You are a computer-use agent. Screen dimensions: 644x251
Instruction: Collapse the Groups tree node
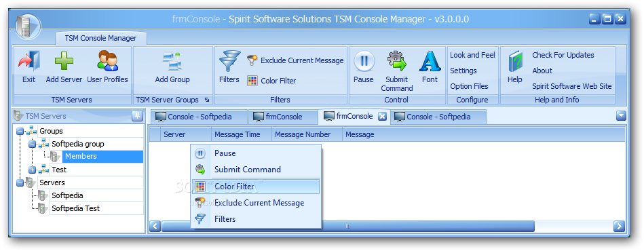pos(20,132)
